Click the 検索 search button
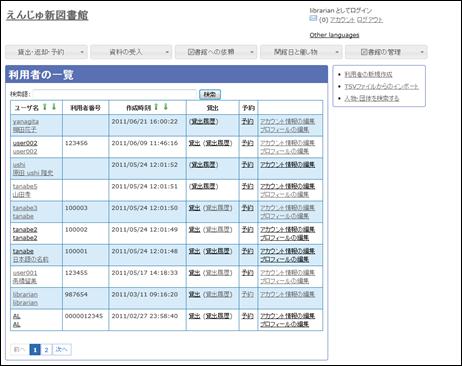Screen dimensions: 462x366 click(210, 94)
